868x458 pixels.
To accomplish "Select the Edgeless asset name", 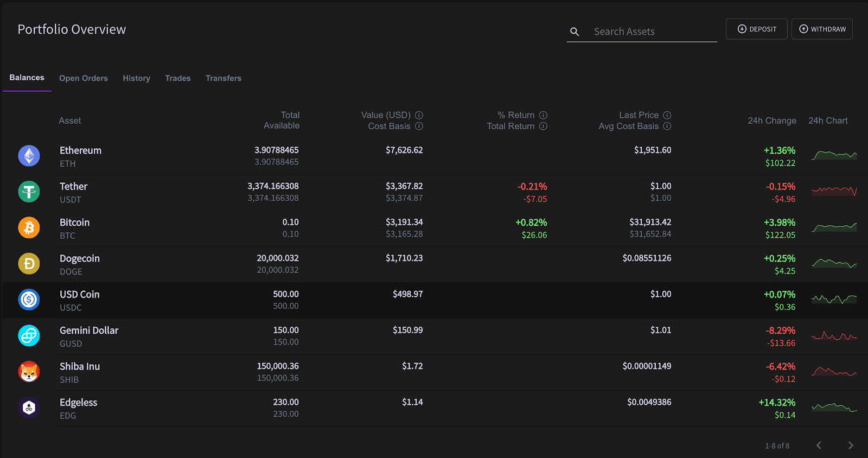I will [x=79, y=402].
